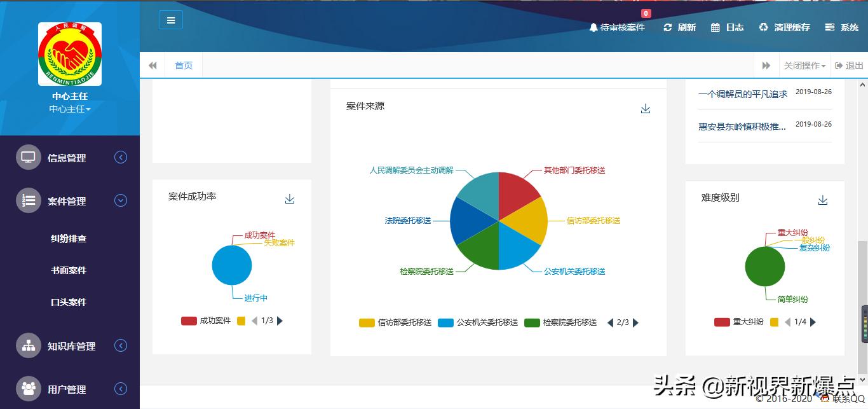Switch to the 首页 tab
Screen dimensions: 868x409
pos(183,65)
